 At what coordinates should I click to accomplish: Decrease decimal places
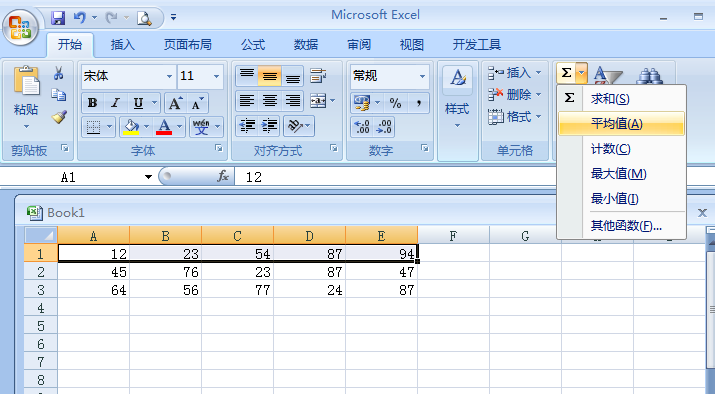pos(384,127)
